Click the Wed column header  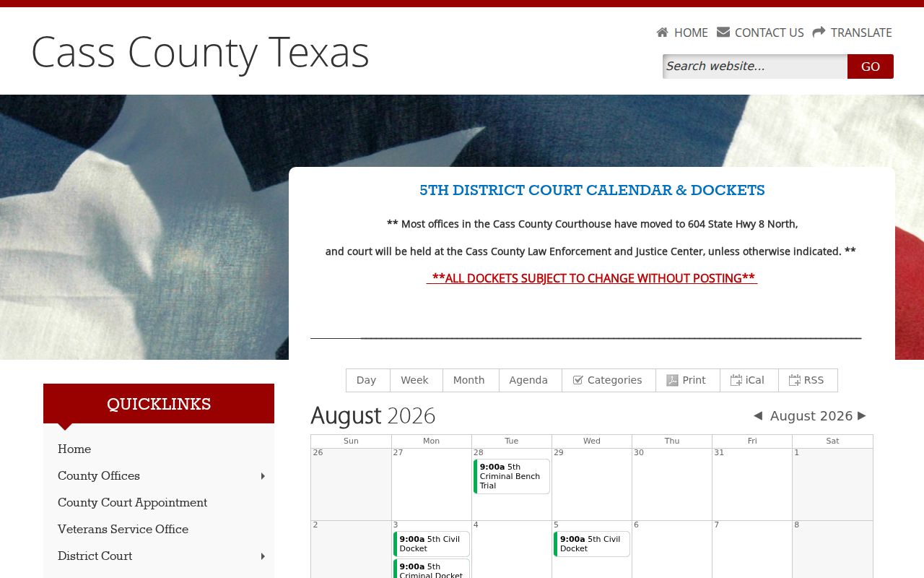[592, 441]
